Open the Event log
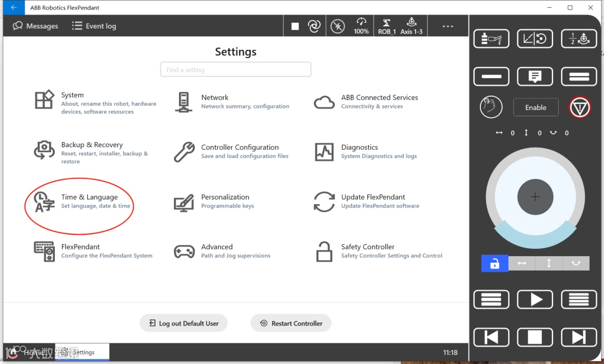 (94, 26)
